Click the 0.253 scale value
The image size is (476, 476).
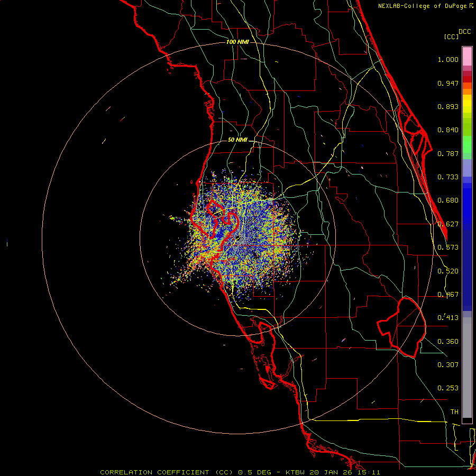448,388
